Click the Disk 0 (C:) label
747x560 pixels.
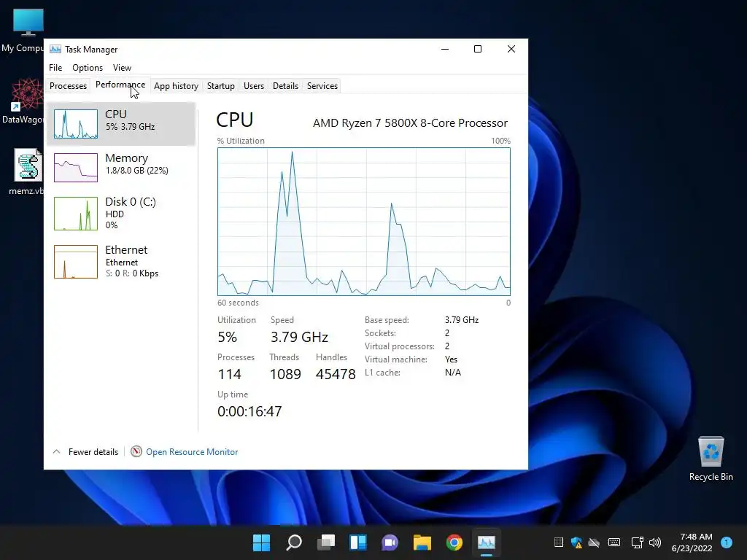click(x=131, y=202)
